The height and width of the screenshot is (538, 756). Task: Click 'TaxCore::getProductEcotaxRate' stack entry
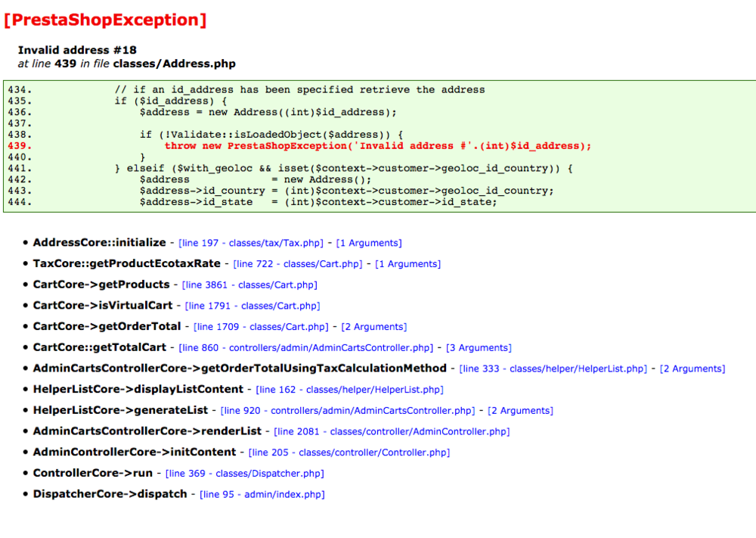pyautogui.click(x=127, y=263)
